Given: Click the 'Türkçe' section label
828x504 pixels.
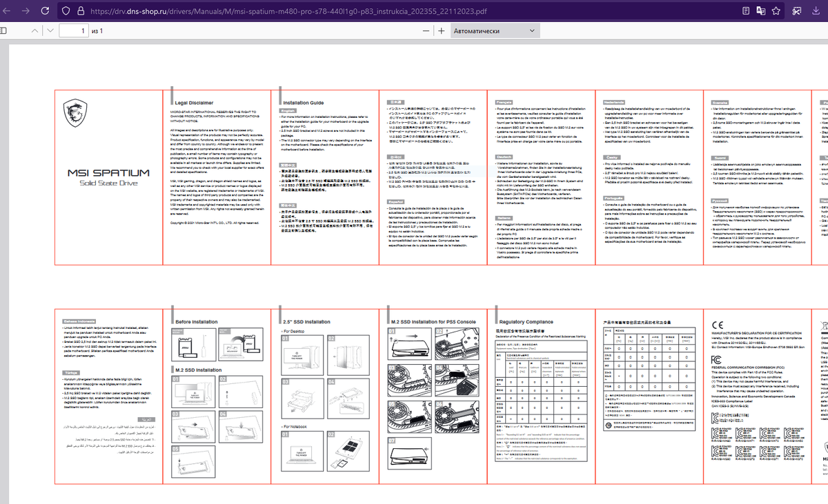Looking at the screenshot, I should pos(70,373).
